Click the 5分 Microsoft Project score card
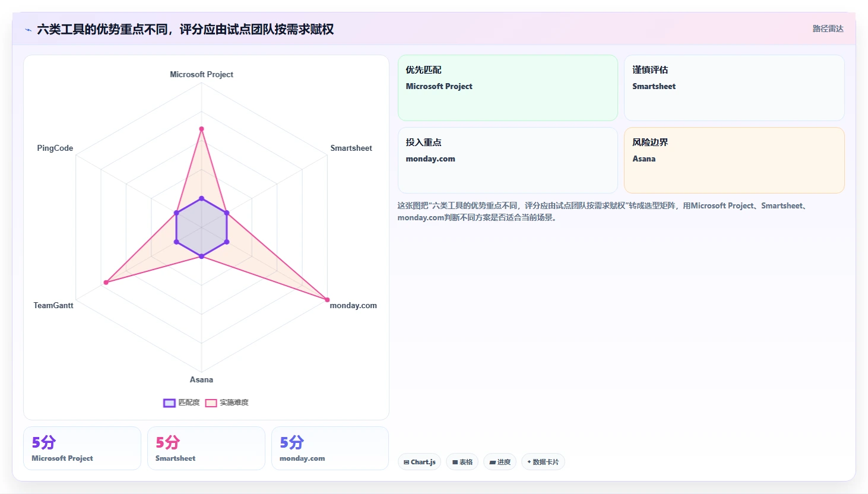The height and width of the screenshot is (494, 868). [x=82, y=448]
